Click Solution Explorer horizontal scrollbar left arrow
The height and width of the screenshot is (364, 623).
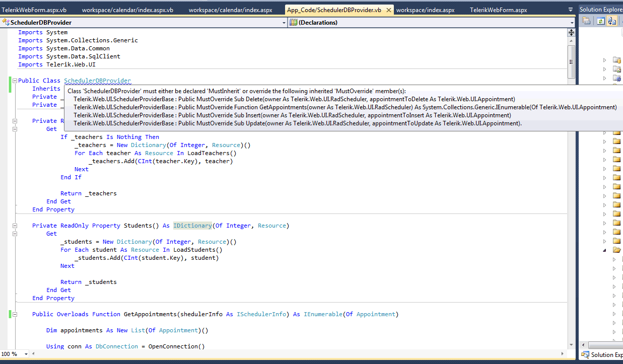pos(582,345)
